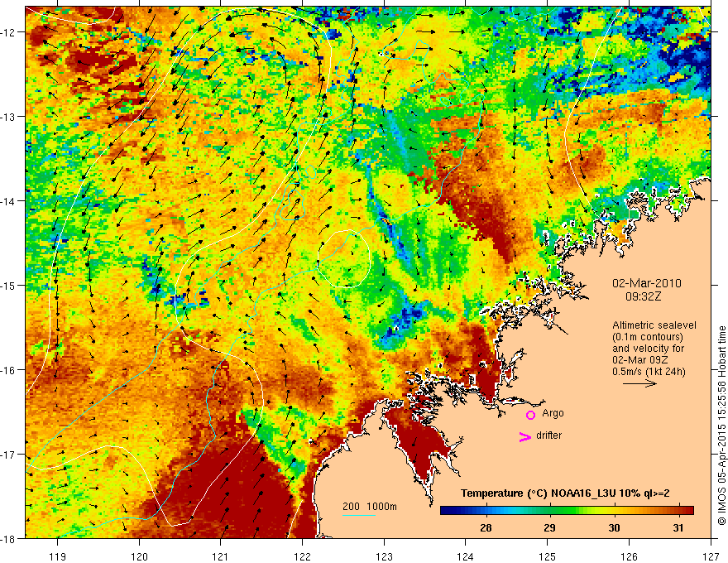Click latitude axis label -15
The width and height of the screenshot is (728, 563).
click(x=10, y=285)
